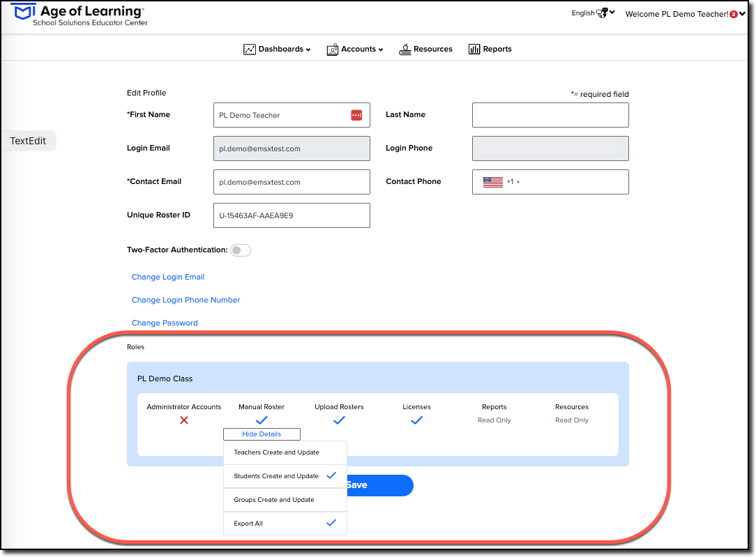Click the blue Save button

(x=380, y=485)
